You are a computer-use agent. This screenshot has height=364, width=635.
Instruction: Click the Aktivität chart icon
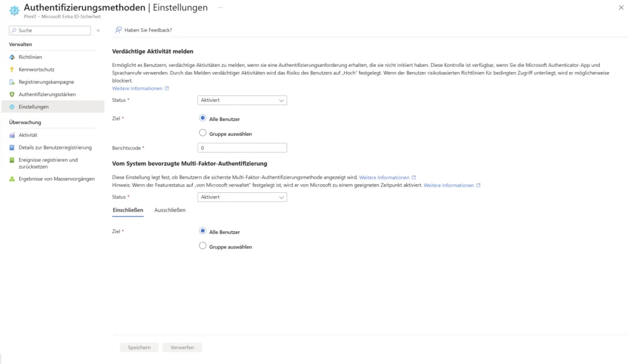(12, 135)
